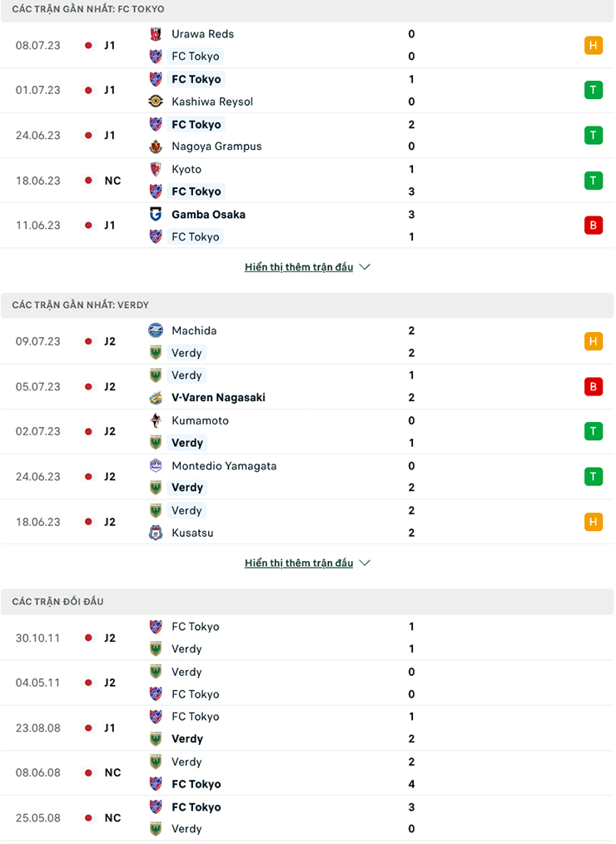Click the Montedio Yamagata team crest
Image resolution: width=616 pixels, height=844 pixels.
156,466
